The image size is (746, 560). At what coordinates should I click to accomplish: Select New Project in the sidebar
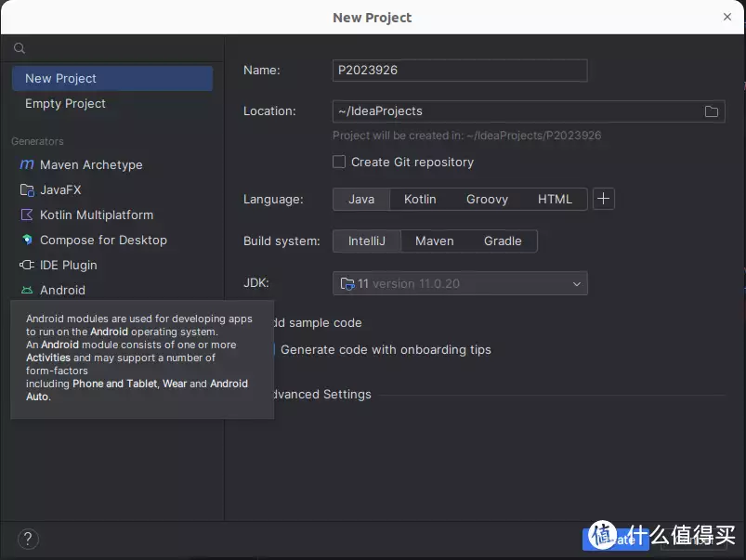click(112, 79)
